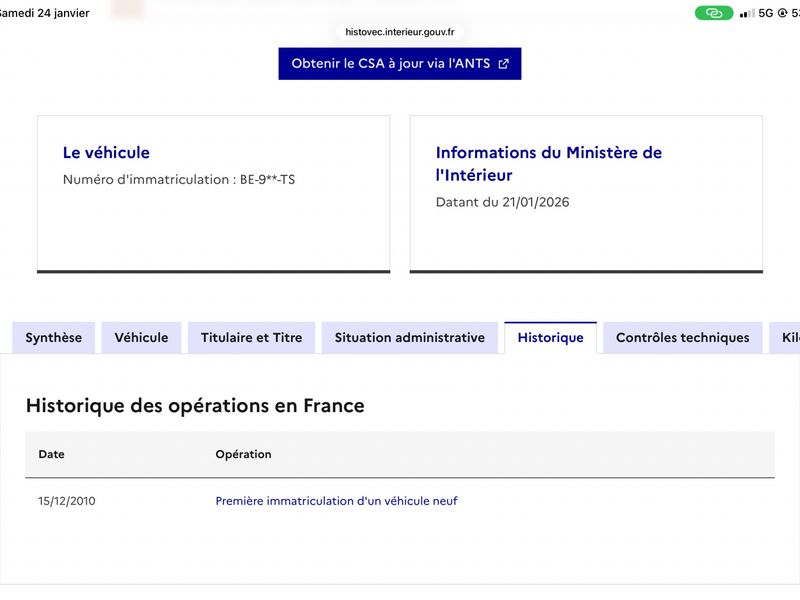Switch to the Véhicule tab

141,338
